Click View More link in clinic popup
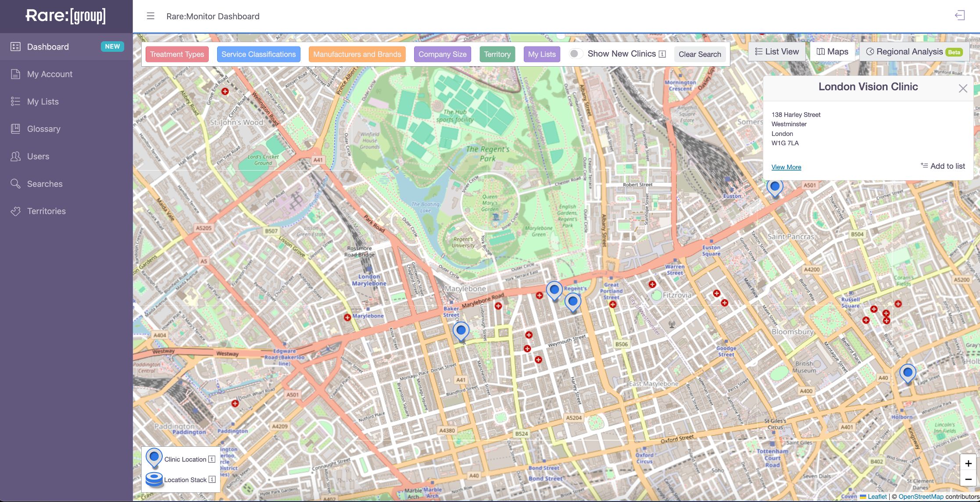 [x=786, y=167]
